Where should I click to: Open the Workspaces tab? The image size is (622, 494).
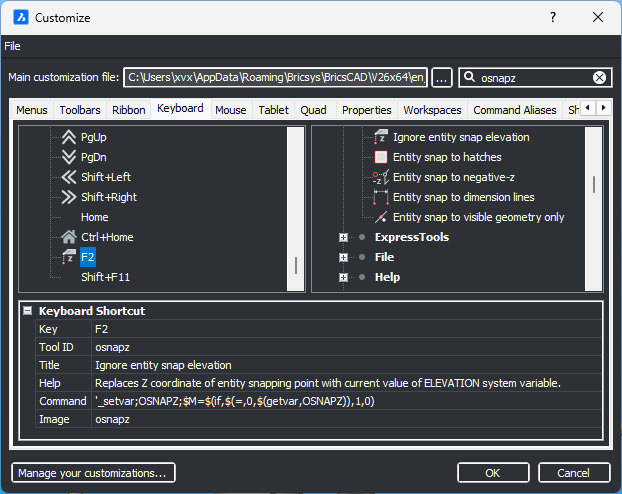click(432, 110)
